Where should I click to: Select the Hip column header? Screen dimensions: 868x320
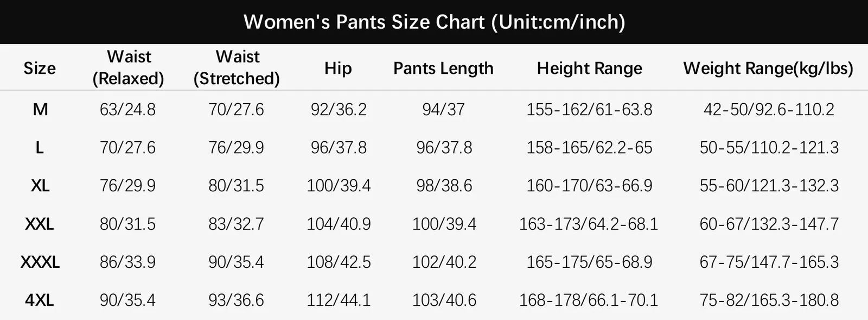338,68
